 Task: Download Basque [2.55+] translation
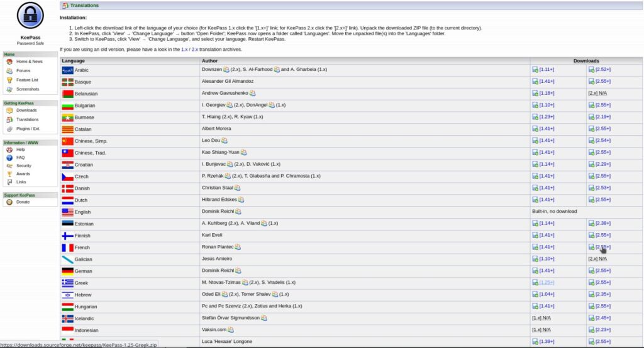(x=603, y=81)
